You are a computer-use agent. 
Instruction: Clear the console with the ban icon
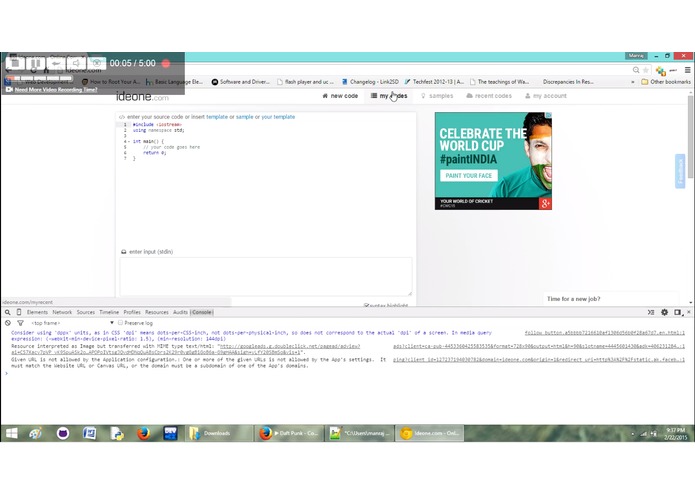pos(8,323)
